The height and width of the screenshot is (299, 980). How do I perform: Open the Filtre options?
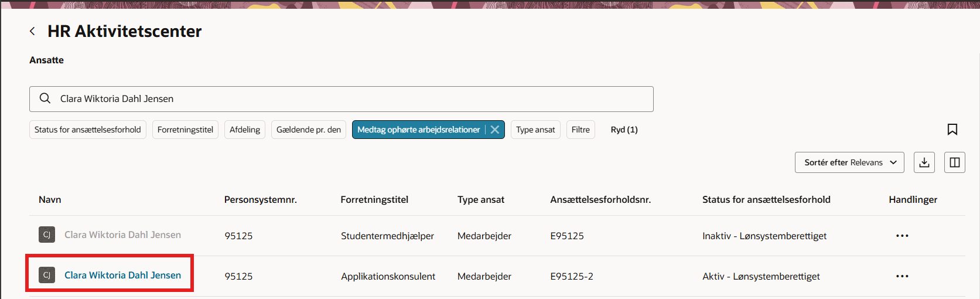(x=581, y=130)
